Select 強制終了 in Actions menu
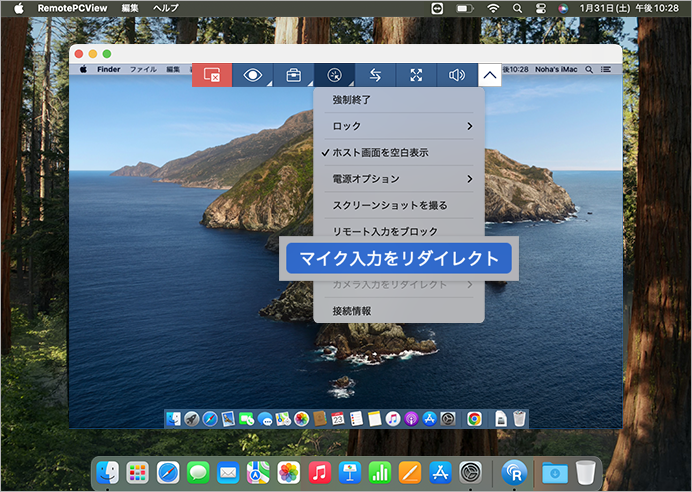The height and width of the screenshot is (492, 692). point(399,100)
